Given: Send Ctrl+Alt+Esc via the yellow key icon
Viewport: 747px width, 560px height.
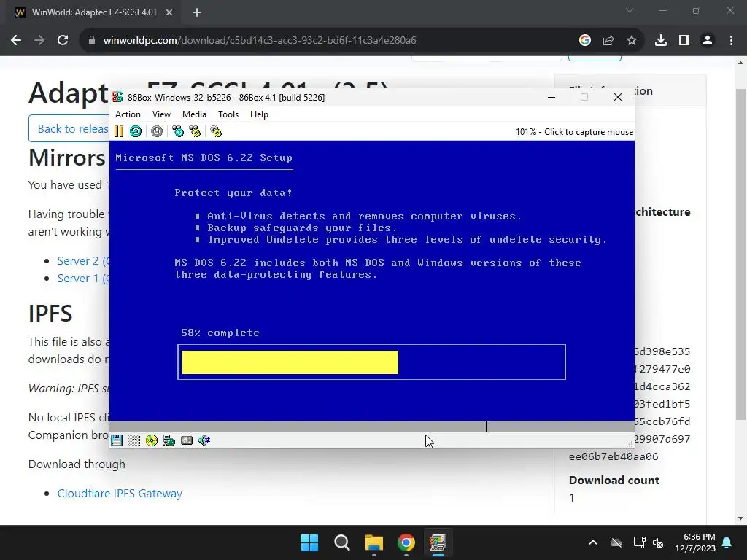Looking at the screenshot, I should [x=195, y=131].
